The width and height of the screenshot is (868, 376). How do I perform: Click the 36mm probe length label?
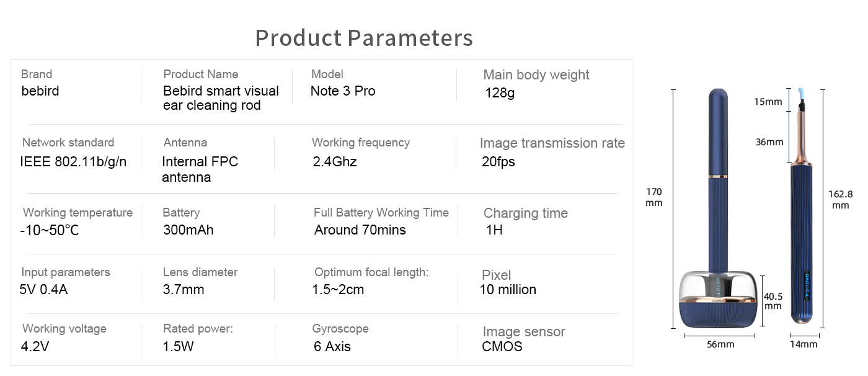(x=769, y=142)
